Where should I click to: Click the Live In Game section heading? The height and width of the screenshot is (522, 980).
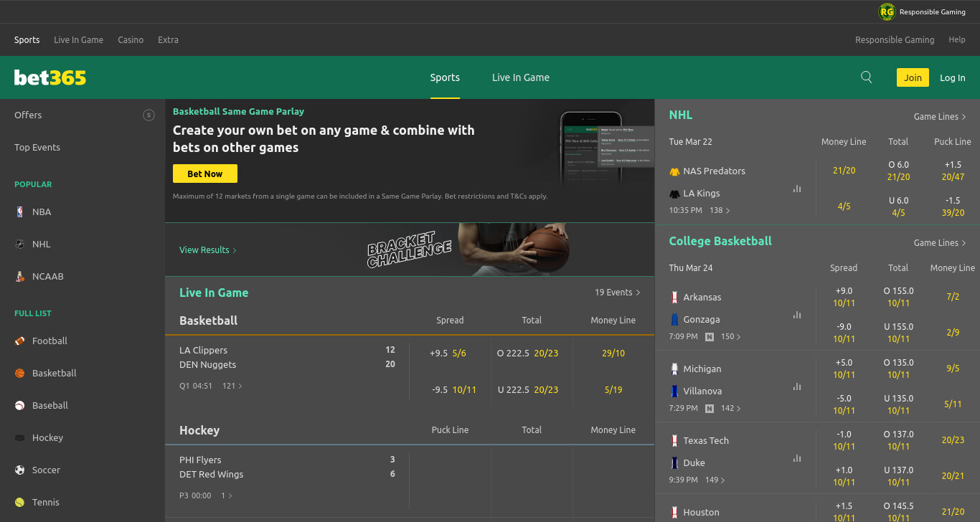tap(214, 293)
